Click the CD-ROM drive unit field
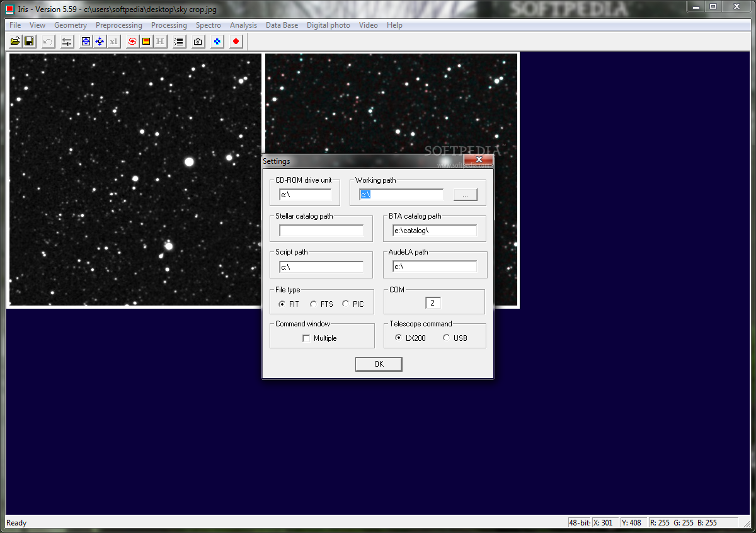This screenshot has width=756, height=533. tap(305, 195)
